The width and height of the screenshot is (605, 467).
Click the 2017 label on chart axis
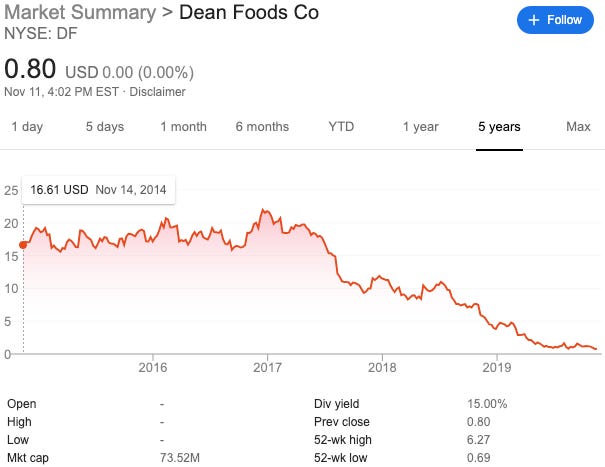[x=267, y=368]
